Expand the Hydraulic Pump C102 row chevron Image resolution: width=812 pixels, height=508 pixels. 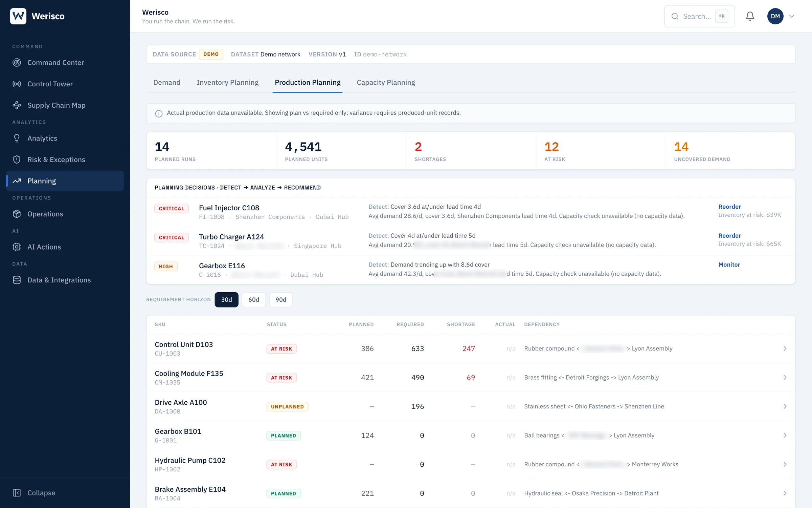coord(785,464)
